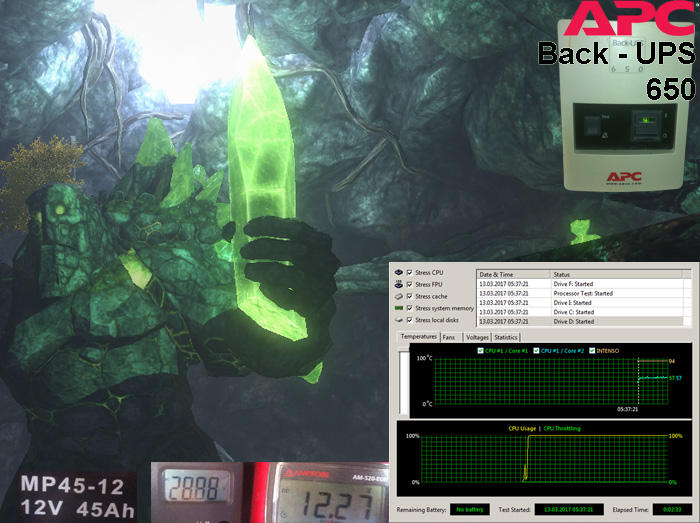Open the Voltages tab
Screen dimensions: 700x523
pos(477,337)
